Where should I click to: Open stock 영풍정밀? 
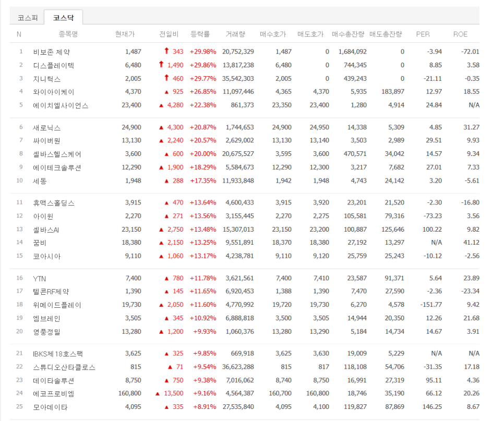(x=46, y=332)
